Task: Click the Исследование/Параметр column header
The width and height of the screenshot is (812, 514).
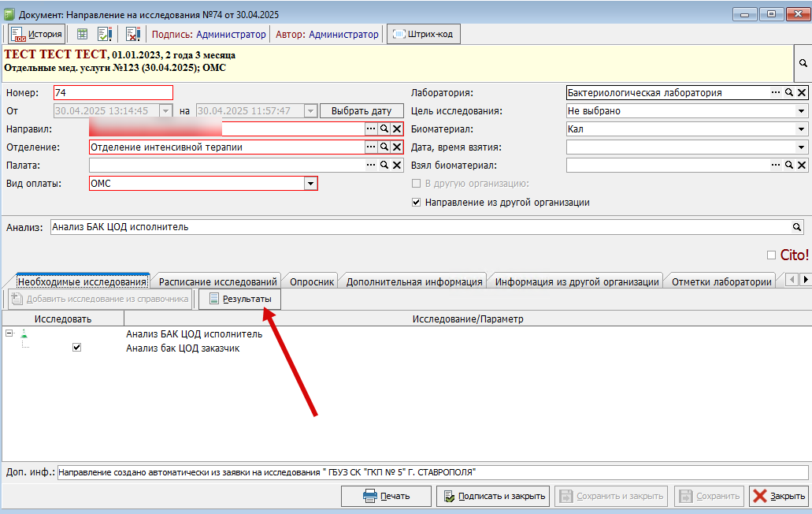Action: [x=468, y=318]
